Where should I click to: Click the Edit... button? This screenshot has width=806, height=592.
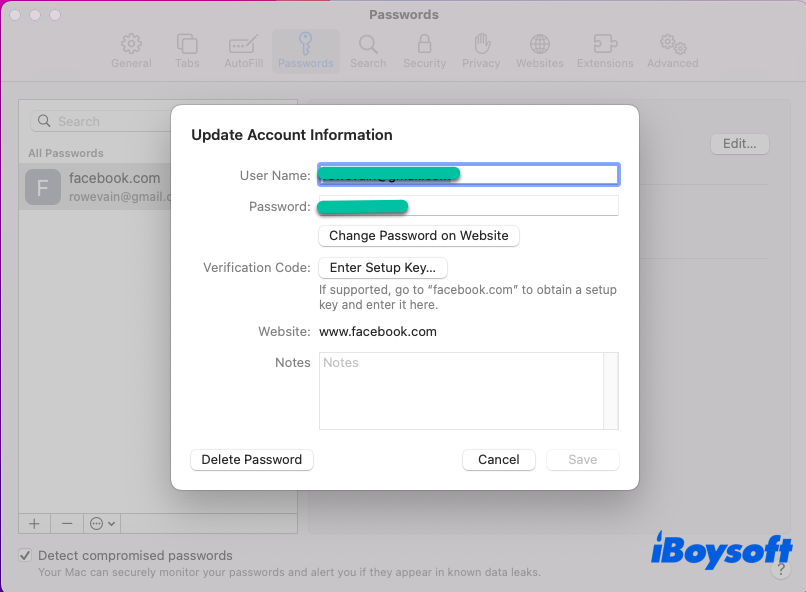[x=740, y=143]
